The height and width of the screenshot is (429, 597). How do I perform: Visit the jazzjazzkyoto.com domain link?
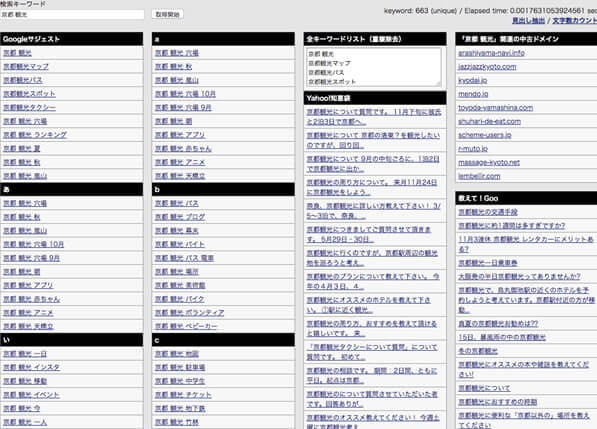487,67
